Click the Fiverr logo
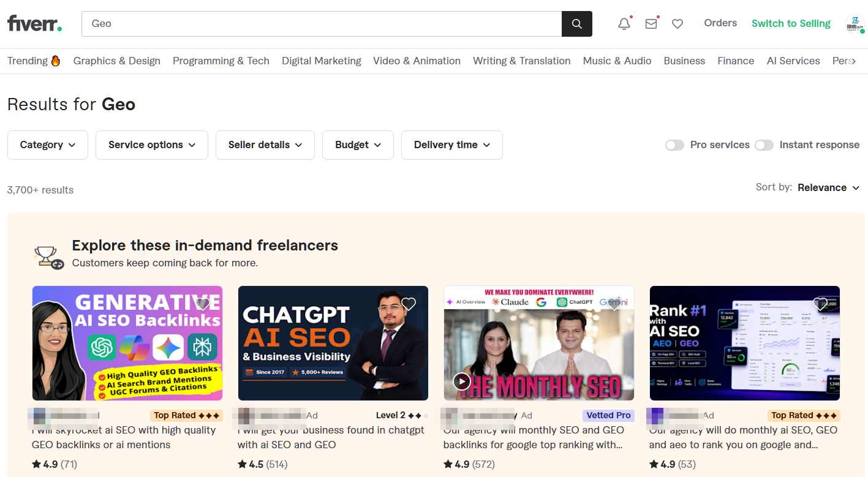 click(x=34, y=24)
